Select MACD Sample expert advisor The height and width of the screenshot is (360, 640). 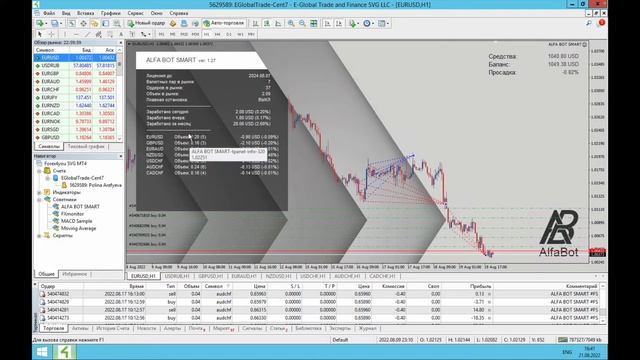pyautogui.click(x=76, y=221)
